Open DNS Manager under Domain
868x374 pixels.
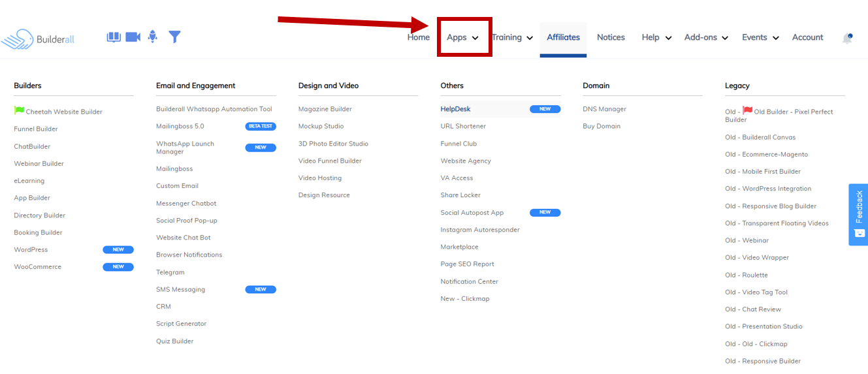tap(604, 109)
